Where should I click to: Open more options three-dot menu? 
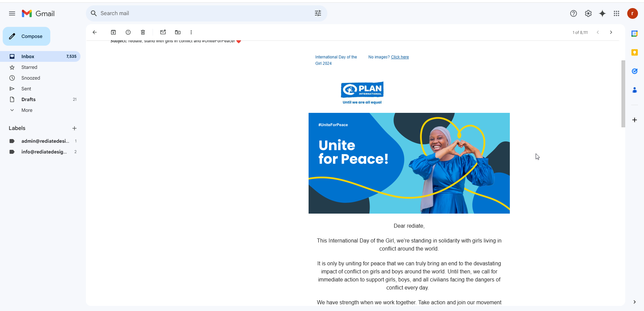pos(191,32)
